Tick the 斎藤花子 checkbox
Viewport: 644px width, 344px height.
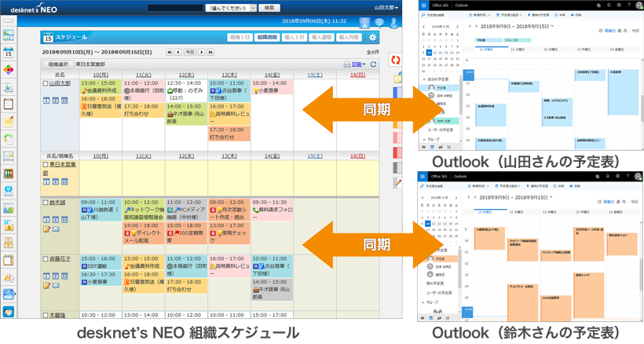tap(46, 259)
